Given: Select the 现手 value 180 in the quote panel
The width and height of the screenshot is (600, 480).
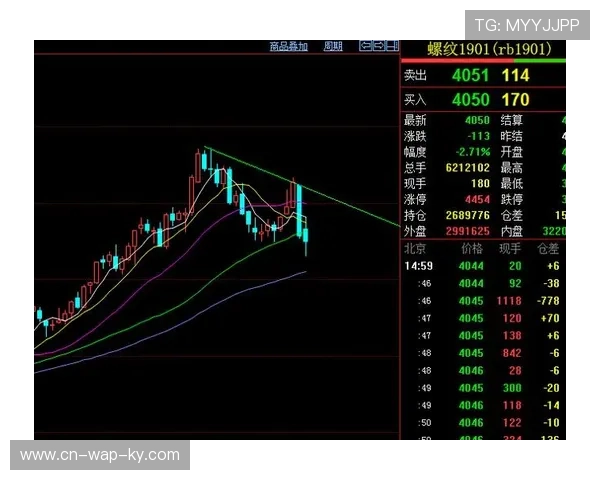Looking at the screenshot, I should (x=480, y=184).
